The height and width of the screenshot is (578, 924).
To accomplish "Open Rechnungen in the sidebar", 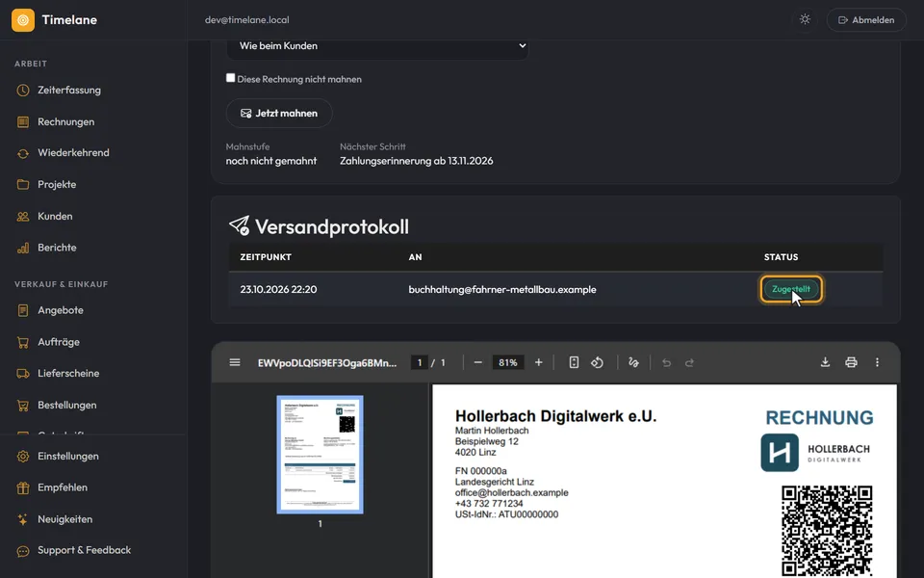I will 66,122.
